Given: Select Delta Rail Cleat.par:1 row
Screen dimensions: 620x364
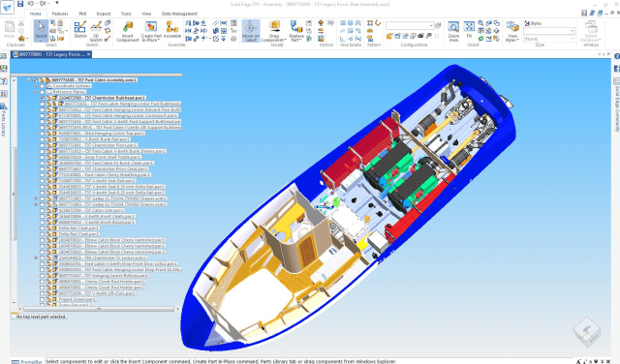Looking at the screenshot, I should click(78, 228).
